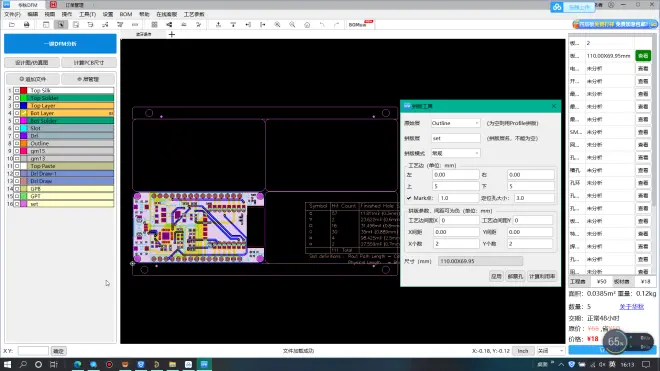The width and height of the screenshot is (660, 371).
Task: Click the undo arrow toolbar icon
Action: [x=322, y=25]
